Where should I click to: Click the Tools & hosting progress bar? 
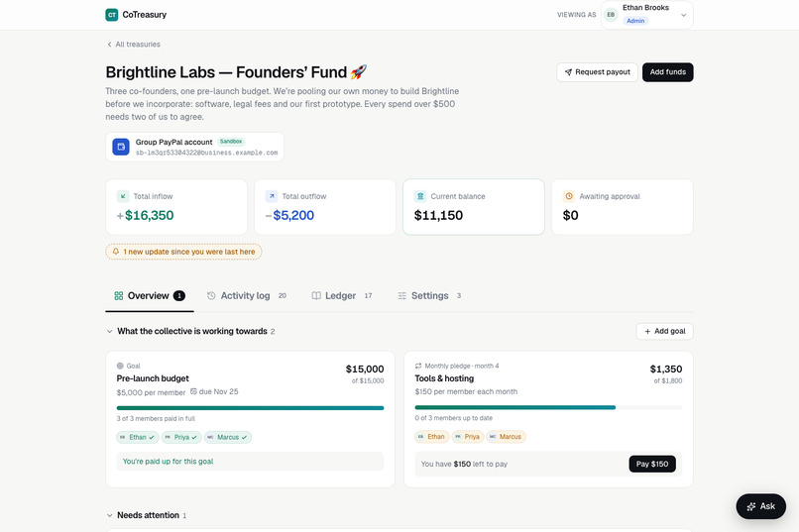[548, 407]
